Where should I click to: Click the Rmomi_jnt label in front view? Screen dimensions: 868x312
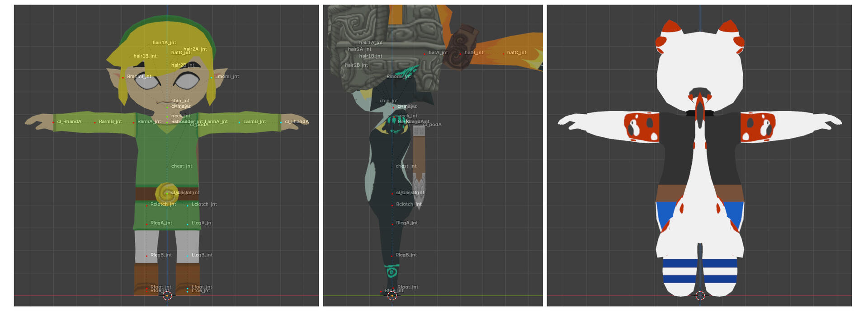(x=139, y=77)
